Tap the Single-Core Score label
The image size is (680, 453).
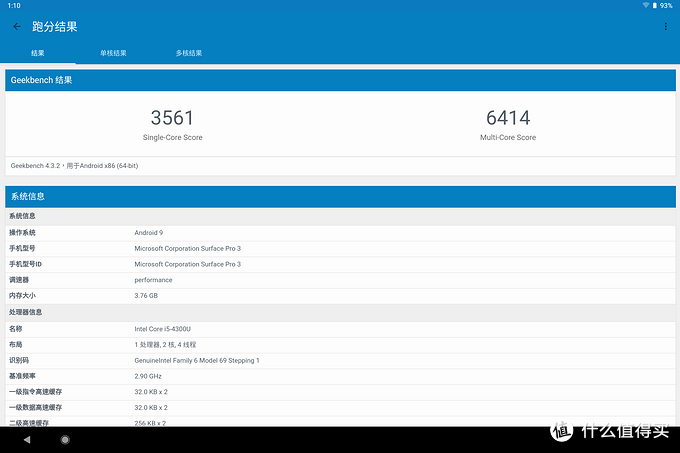pos(173,137)
